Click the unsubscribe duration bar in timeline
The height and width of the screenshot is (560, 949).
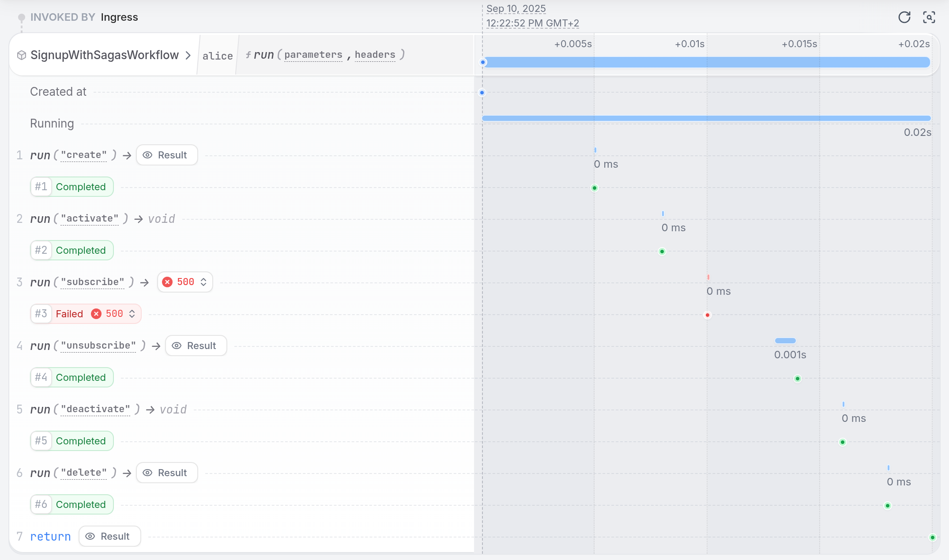pos(785,341)
